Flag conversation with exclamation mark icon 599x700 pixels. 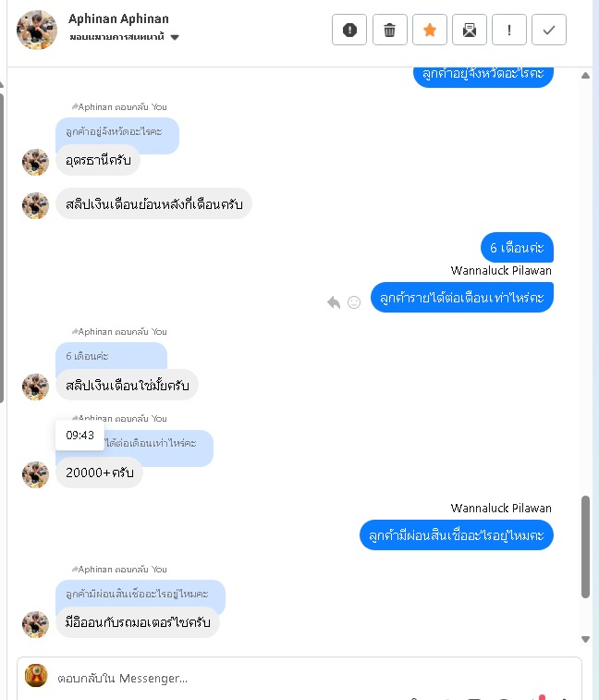[x=508, y=30]
